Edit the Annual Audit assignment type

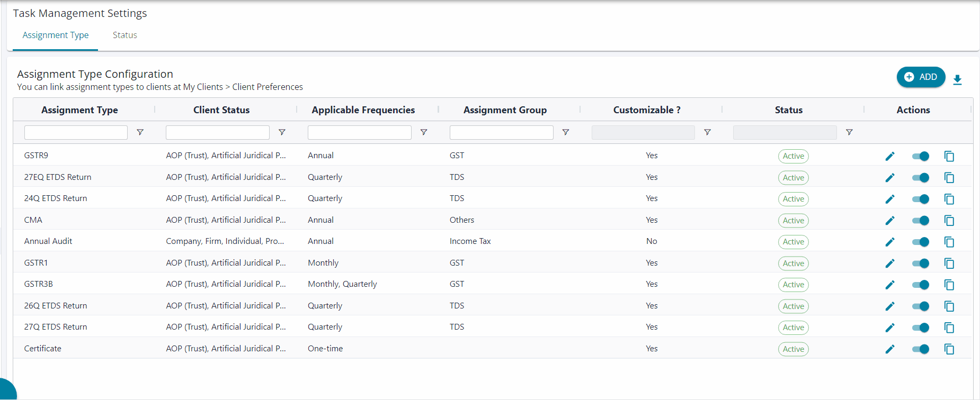890,242
